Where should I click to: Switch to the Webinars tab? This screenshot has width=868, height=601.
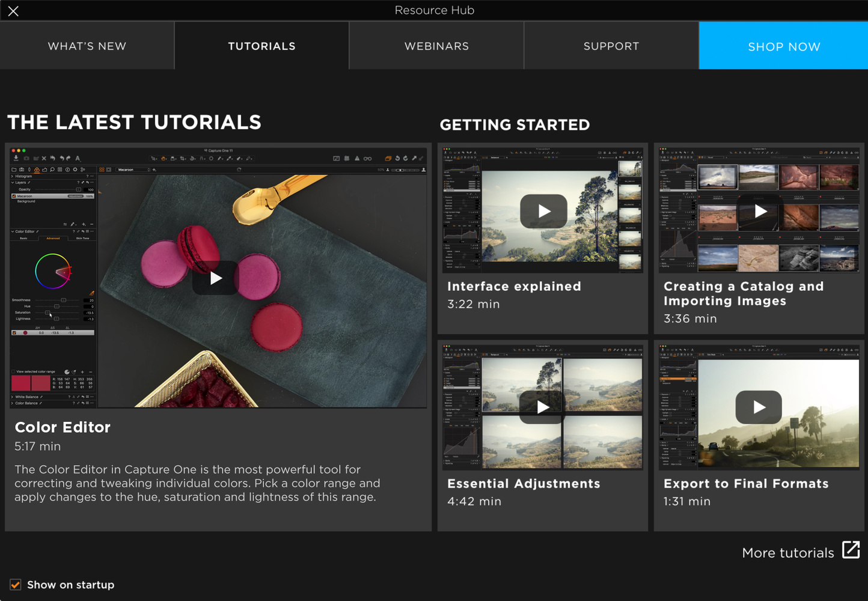click(x=436, y=46)
